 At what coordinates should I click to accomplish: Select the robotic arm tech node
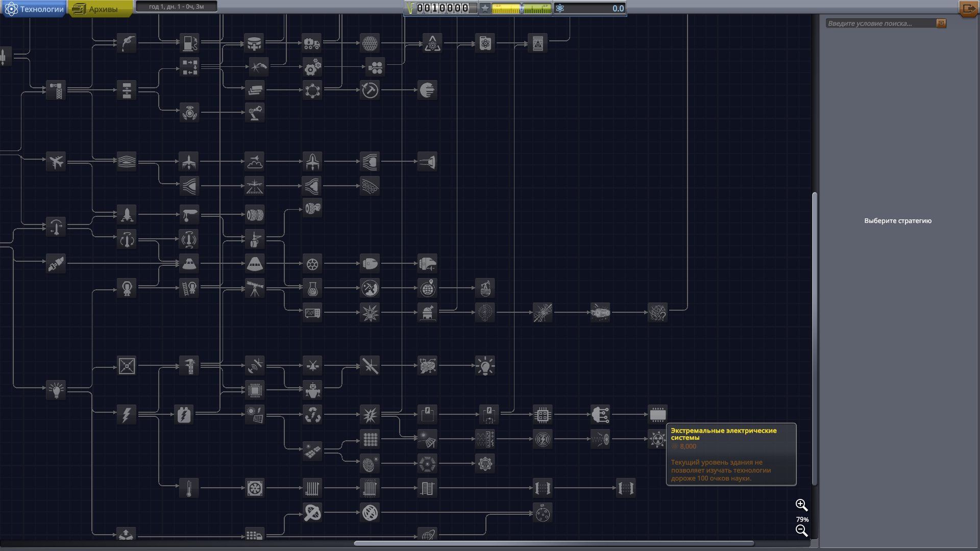pyautogui.click(x=254, y=112)
